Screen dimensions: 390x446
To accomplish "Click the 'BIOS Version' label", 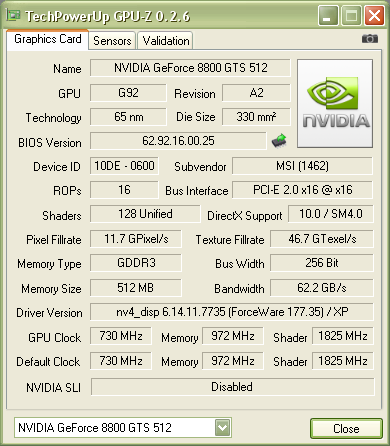I will [50, 143].
